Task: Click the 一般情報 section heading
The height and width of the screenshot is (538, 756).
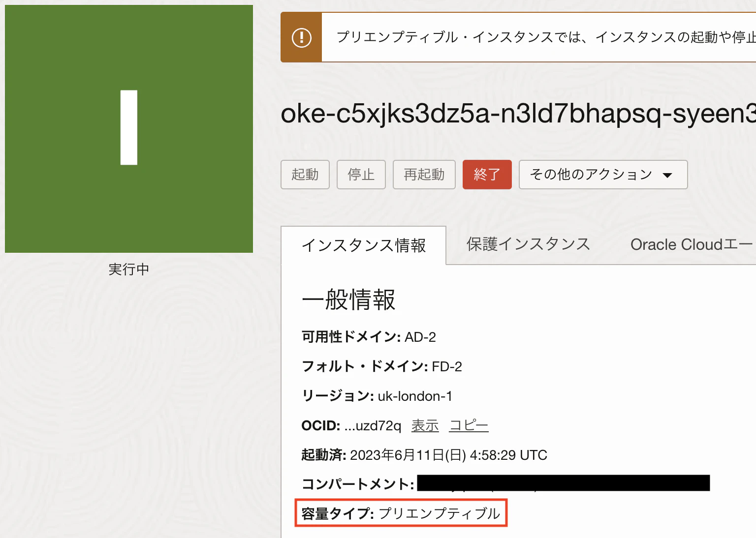Action: pyautogui.click(x=348, y=299)
